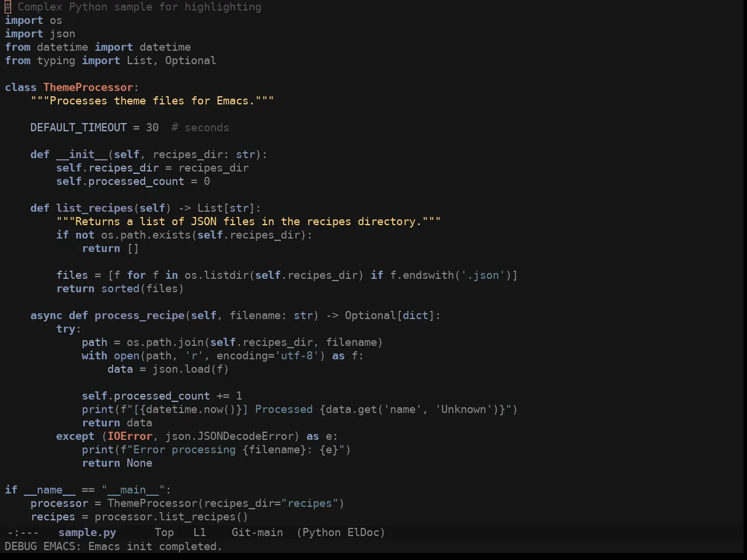Click 'return None' statement

[x=117, y=463]
